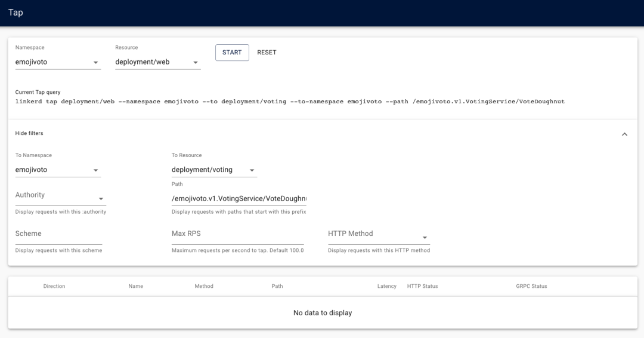Click the Direction column header
The width and height of the screenshot is (644, 338).
point(54,286)
